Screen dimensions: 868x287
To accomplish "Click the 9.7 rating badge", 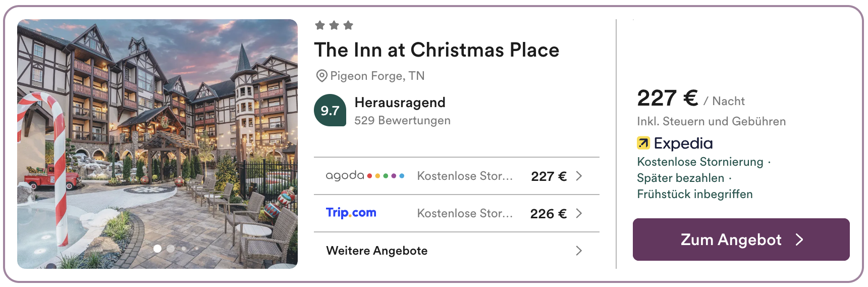I will [330, 110].
